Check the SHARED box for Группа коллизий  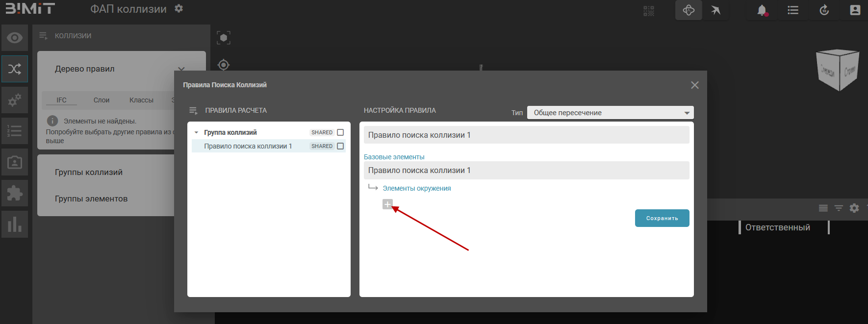(x=340, y=132)
